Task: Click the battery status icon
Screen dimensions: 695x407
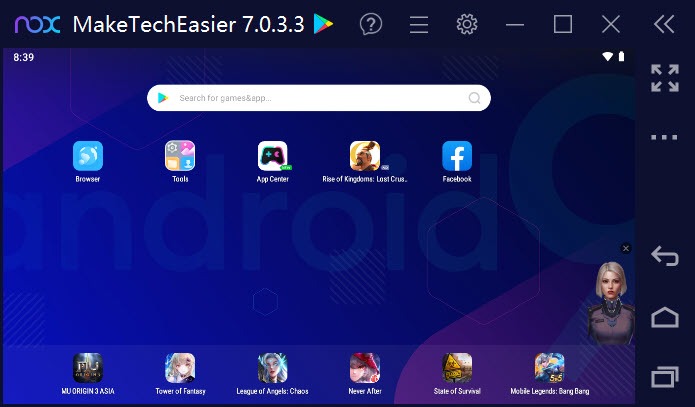Action: coord(621,56)
